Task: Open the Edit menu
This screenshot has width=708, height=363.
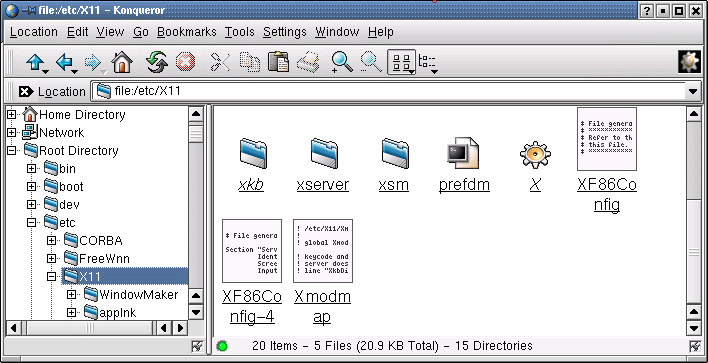Action: click(78, 32)
